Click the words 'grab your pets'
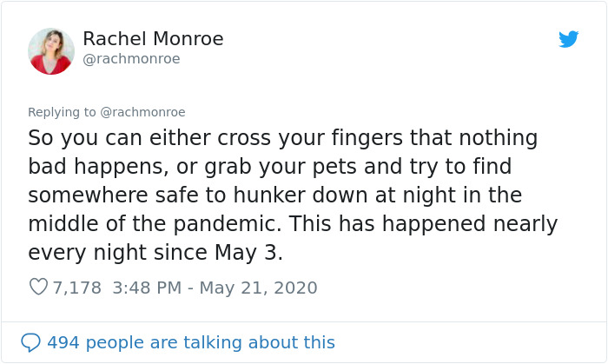 click(281, 167)
